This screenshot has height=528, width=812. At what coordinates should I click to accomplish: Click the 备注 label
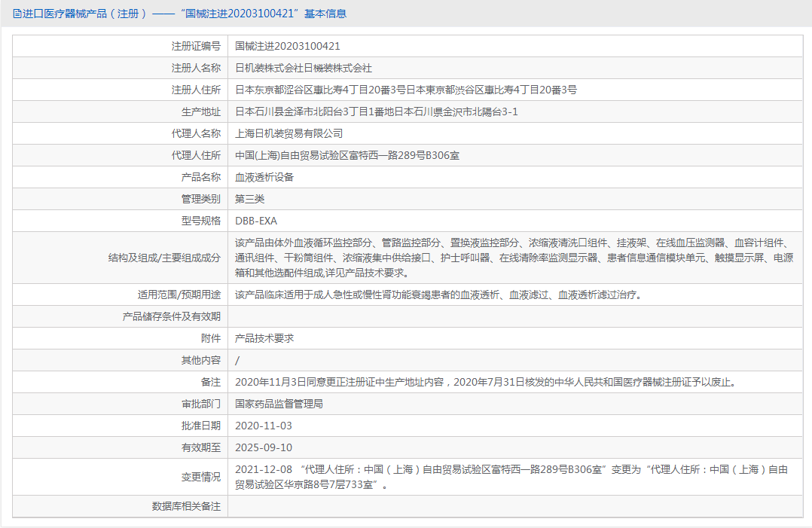(x=211, y=382)
